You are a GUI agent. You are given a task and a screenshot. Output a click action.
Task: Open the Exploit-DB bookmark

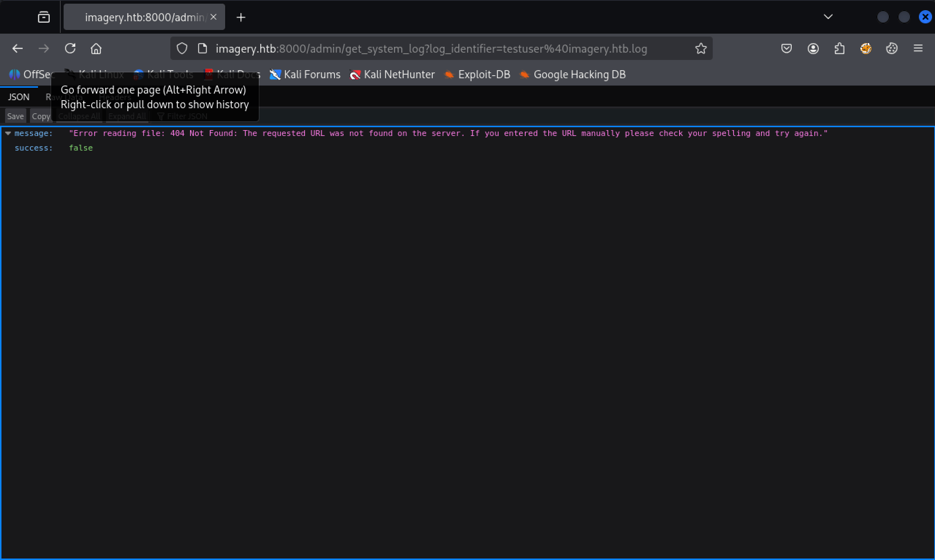point(477,75)
